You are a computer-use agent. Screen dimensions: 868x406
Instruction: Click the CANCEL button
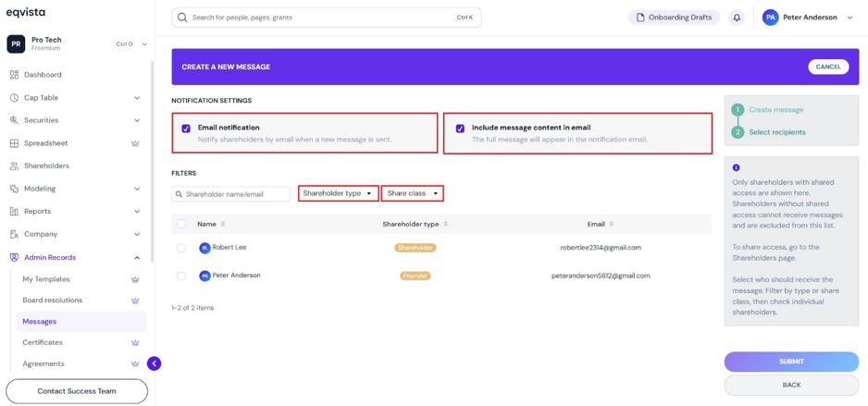tap(828, 67)
